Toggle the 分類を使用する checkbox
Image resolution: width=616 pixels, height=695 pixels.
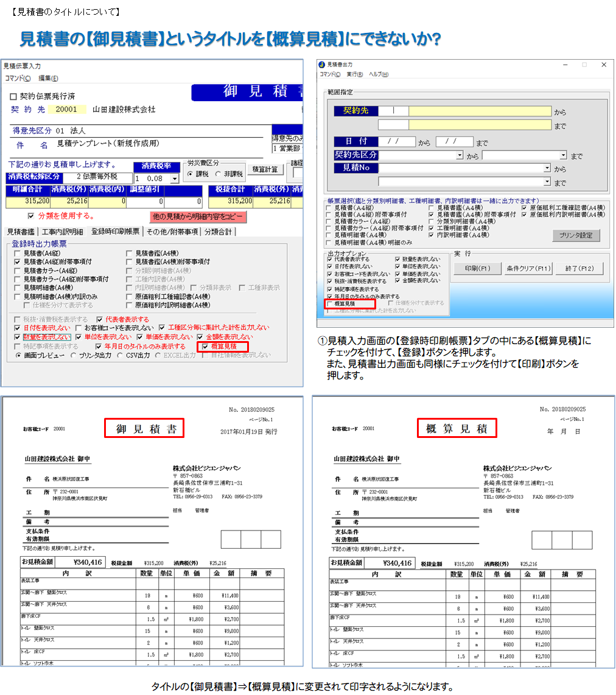pos(32,216)
